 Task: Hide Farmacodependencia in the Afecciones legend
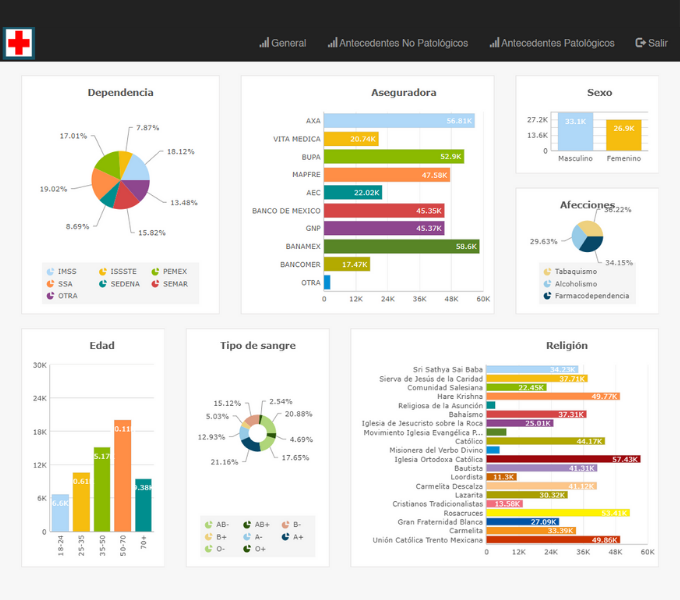[591, 295]
